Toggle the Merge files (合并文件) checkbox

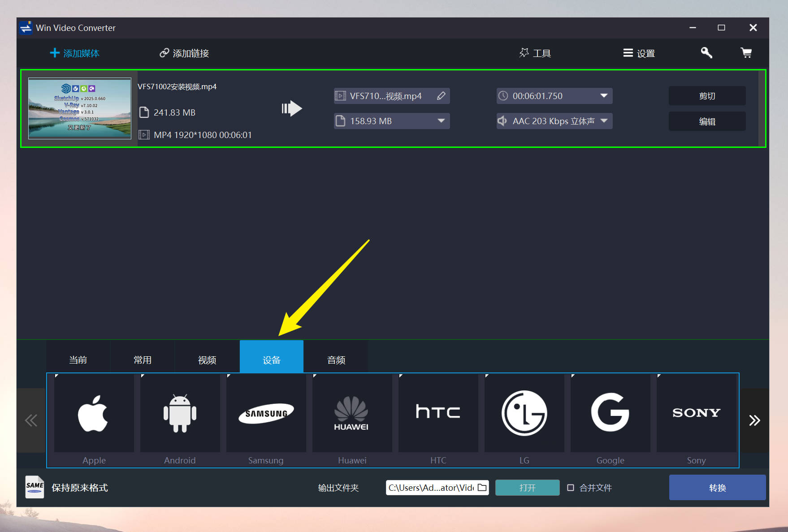[x=571, y=488]
